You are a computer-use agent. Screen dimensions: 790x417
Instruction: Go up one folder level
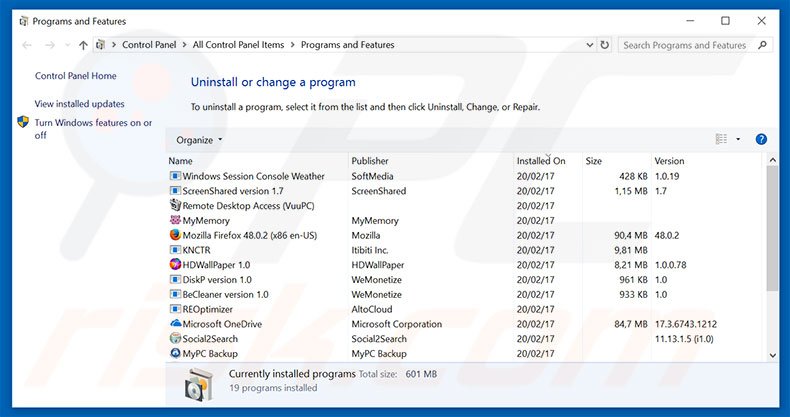point(83,45)
